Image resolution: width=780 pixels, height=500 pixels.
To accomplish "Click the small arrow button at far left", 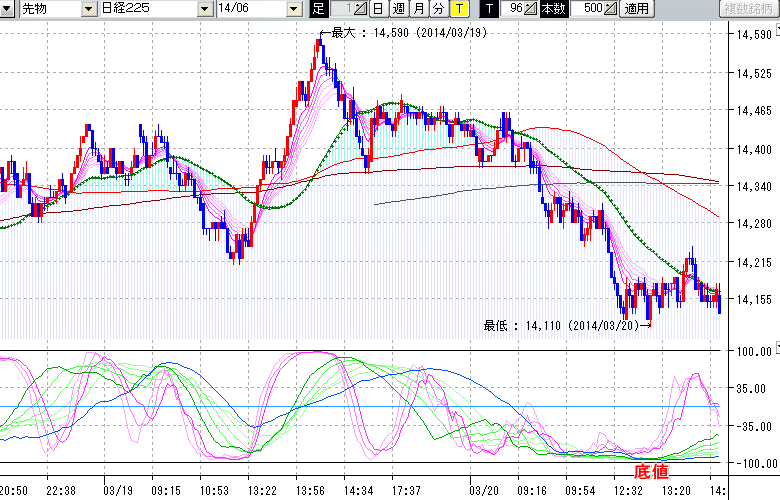I will click(x=7, y=9).
